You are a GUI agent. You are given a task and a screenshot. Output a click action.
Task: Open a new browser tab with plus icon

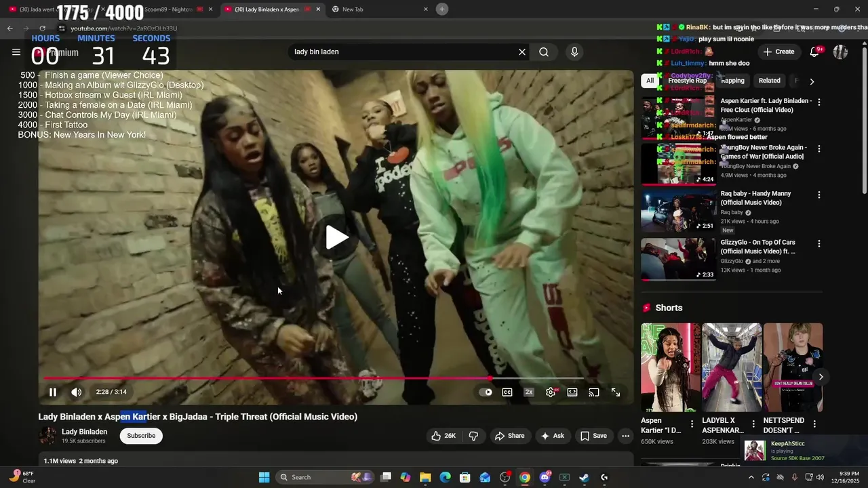click(x=442, y=9)
